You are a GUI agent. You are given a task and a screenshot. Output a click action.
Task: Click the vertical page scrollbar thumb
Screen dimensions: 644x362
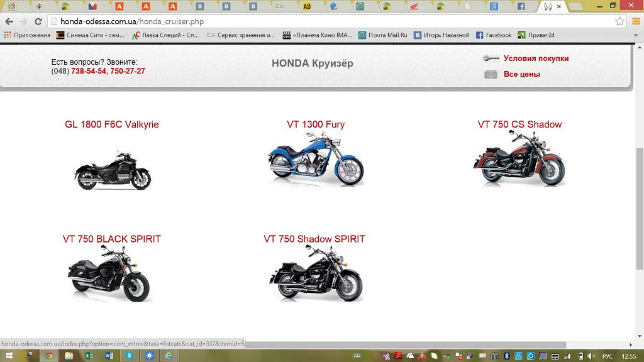(x=639, y=209)
